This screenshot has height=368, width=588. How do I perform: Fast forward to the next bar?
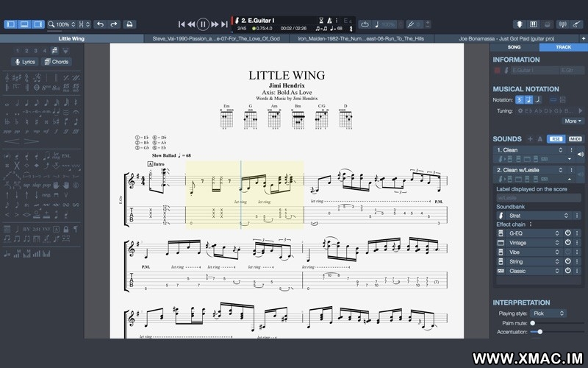215,24
